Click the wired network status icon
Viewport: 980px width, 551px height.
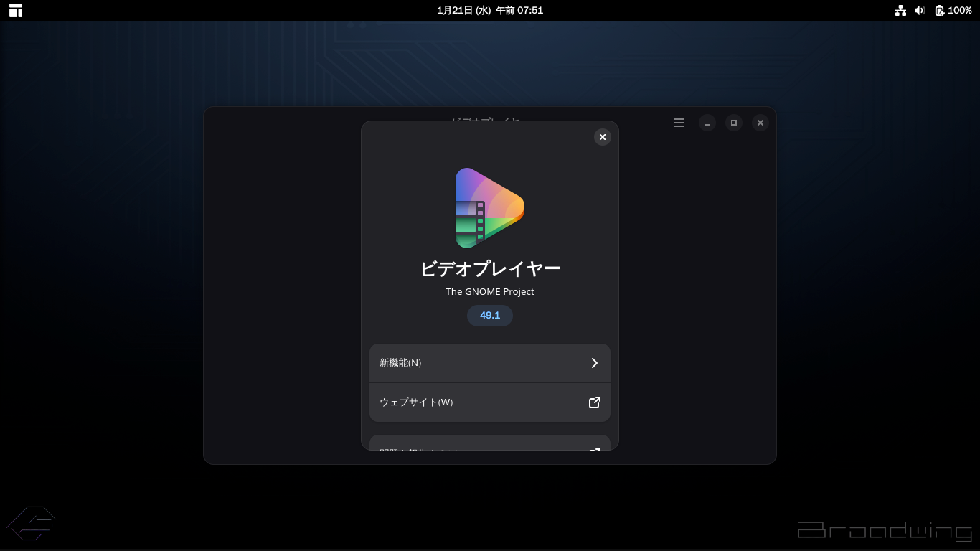(x=900, y=10)
